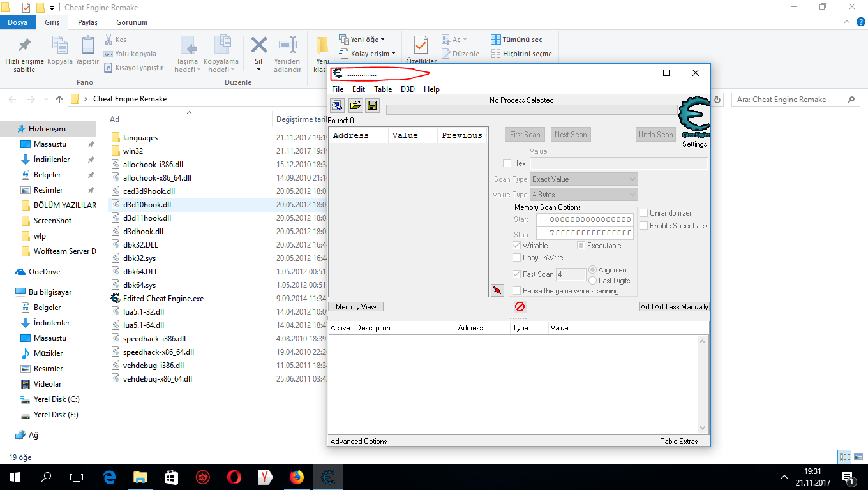Click the Next Scan button
Screen dimensions: 868x490
pyautogui.click(x=571, y=135)
